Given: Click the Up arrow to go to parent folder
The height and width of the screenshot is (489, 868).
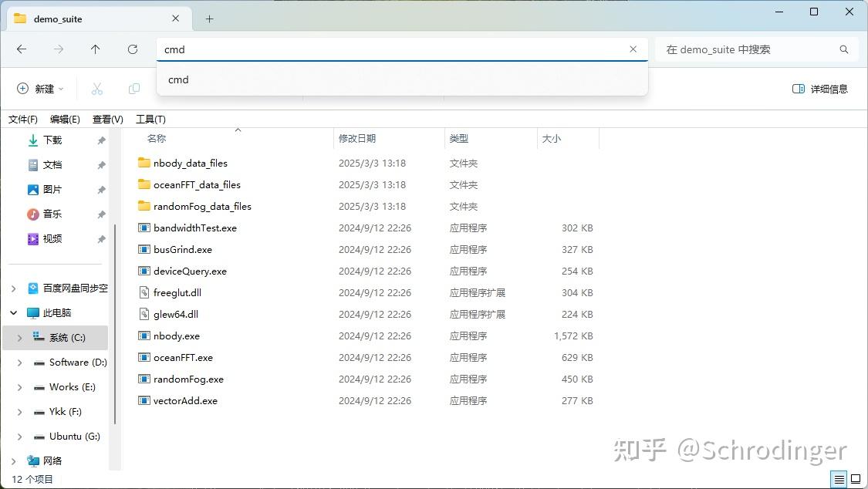Looking at the screenshot, I should [95, 49].
